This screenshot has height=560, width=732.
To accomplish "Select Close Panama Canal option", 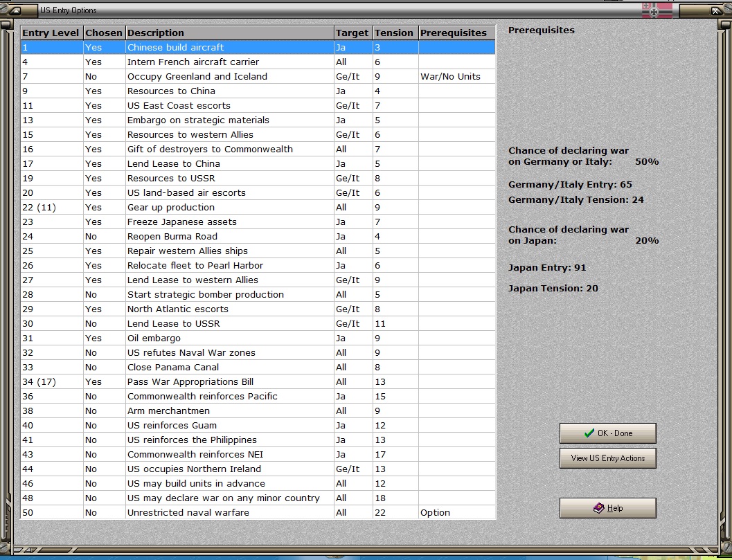I will point(258,367).
